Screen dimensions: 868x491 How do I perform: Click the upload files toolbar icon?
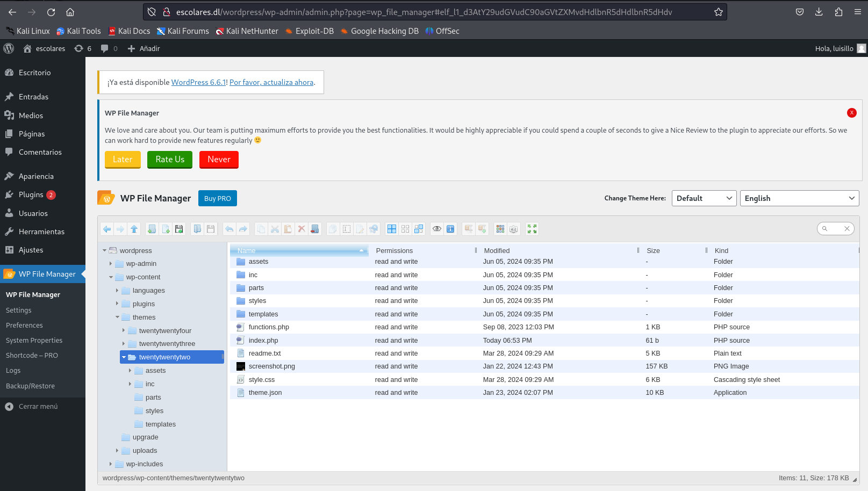pyautogui.click(x=179, y=229)
